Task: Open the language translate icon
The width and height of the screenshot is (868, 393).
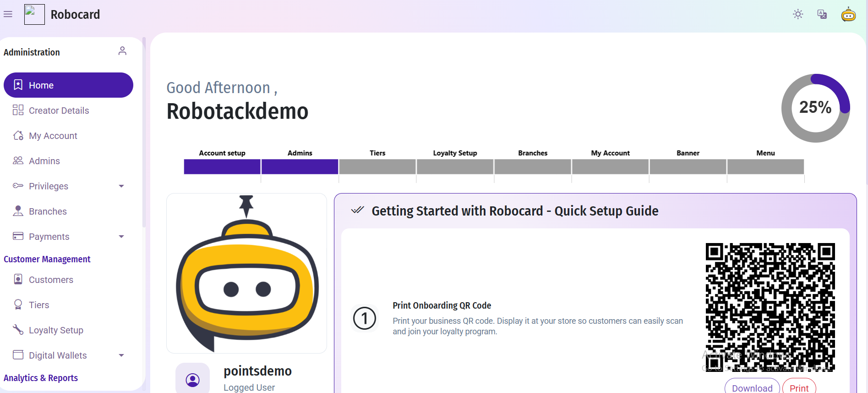Action: 822,14
